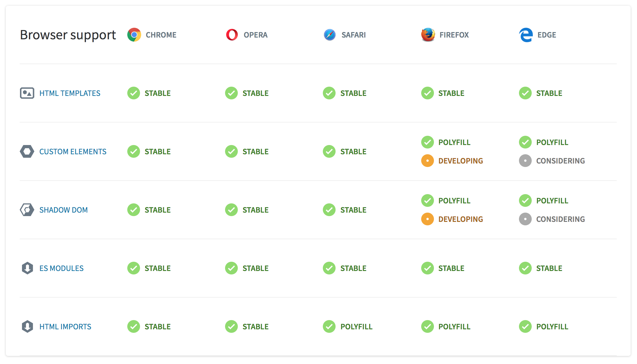Viewport: 637px width, 364px height.
Task: Follow the HTML Imports link
Action: pos(65,327)
